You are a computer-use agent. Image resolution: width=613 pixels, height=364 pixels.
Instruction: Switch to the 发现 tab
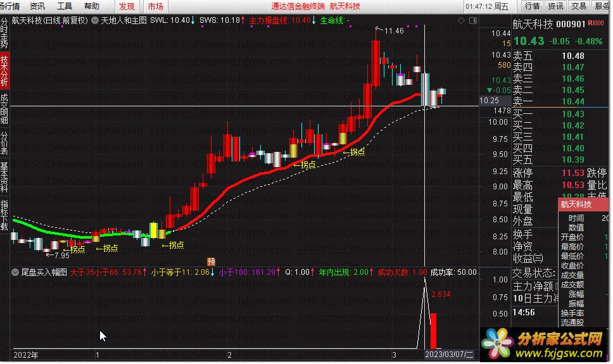126,6
